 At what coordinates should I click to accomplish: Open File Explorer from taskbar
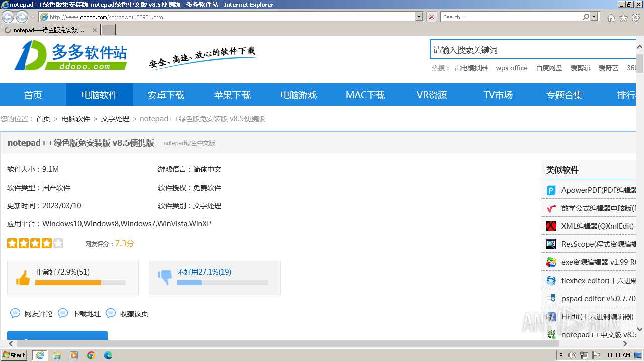[57, 355]
